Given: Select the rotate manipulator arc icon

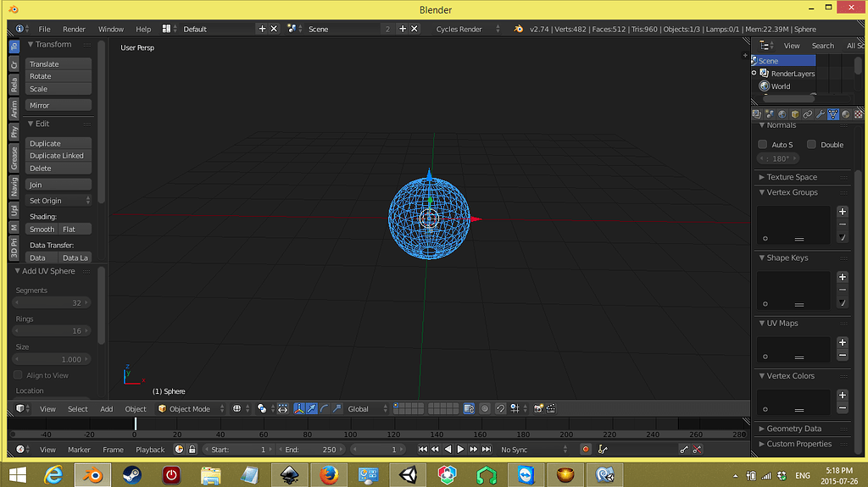Looking at the screenshot, I should 325,408.
